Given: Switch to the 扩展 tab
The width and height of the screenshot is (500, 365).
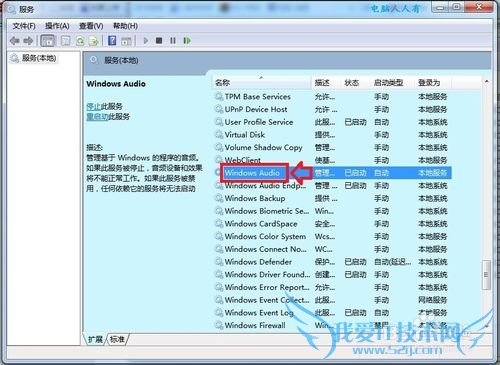Looking at the screenshot, I should tap(95, 339).
